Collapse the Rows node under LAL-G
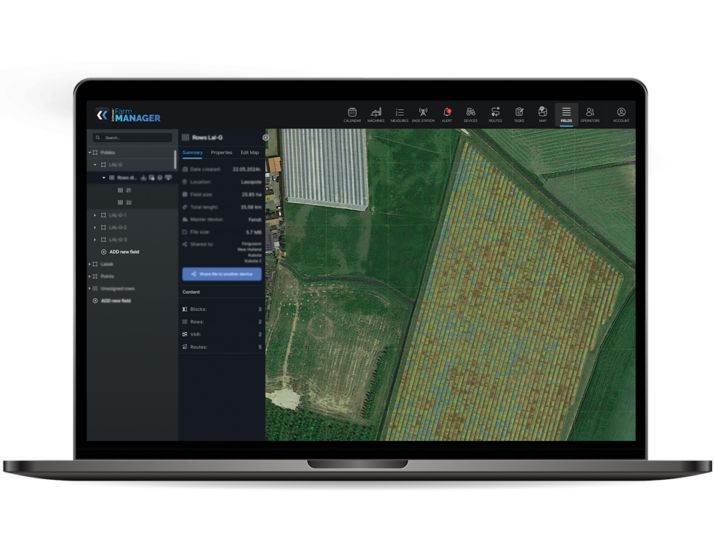Screen dimensions: 714x536 (104, 178)
